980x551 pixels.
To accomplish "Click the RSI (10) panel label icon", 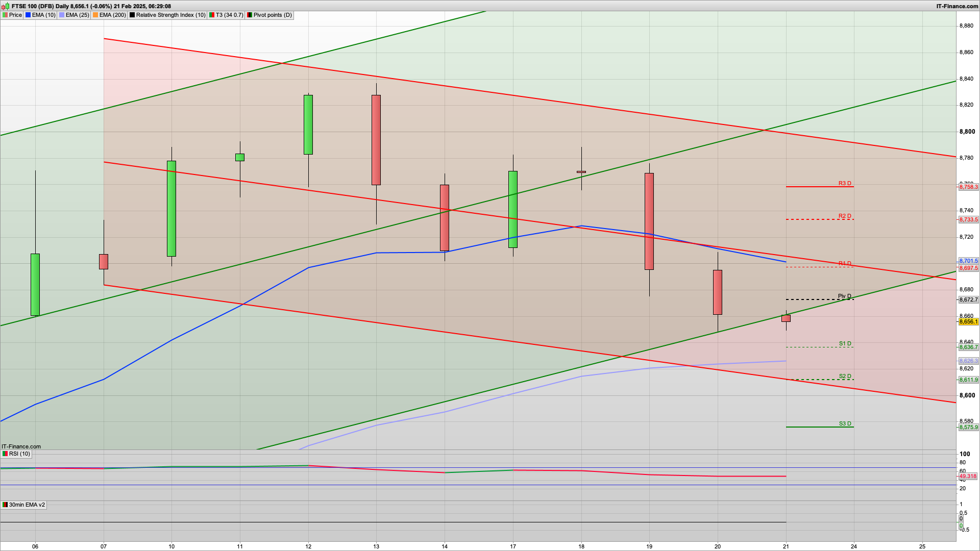I will click(5, 454).
